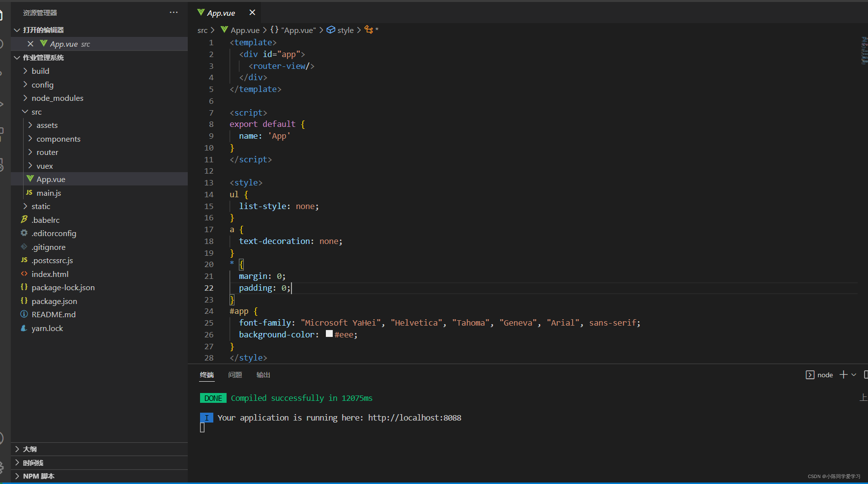Click 'Compiled successfully in 12075ms' text
Screen dimensions: 868x484
(x=302, y=398)
